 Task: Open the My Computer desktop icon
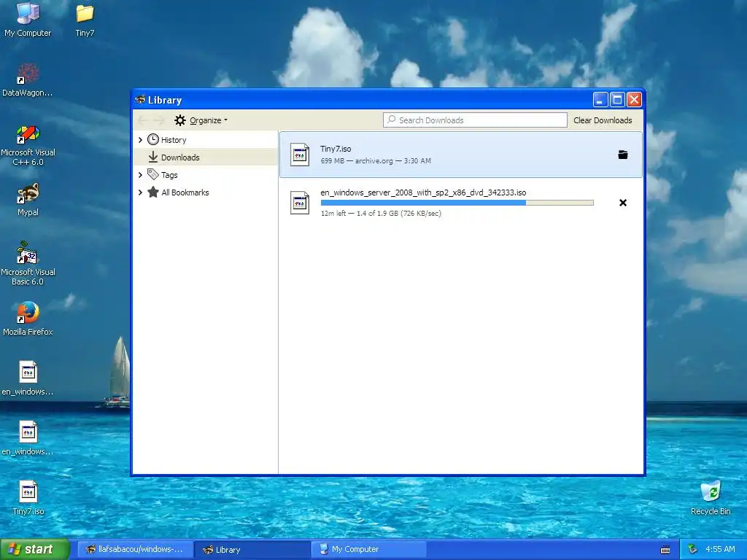[28, 20]
